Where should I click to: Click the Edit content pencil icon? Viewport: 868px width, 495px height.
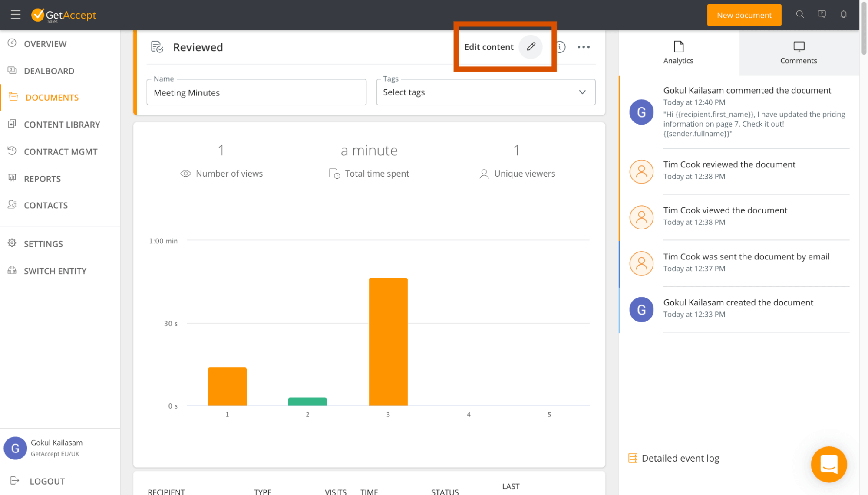[530, 46]
